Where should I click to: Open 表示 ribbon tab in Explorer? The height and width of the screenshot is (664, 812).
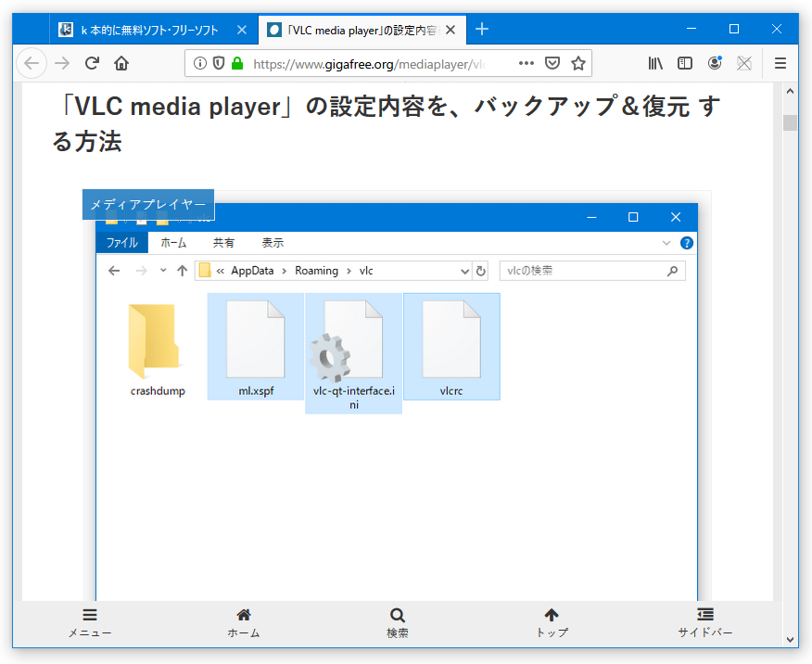click(273, 242)
